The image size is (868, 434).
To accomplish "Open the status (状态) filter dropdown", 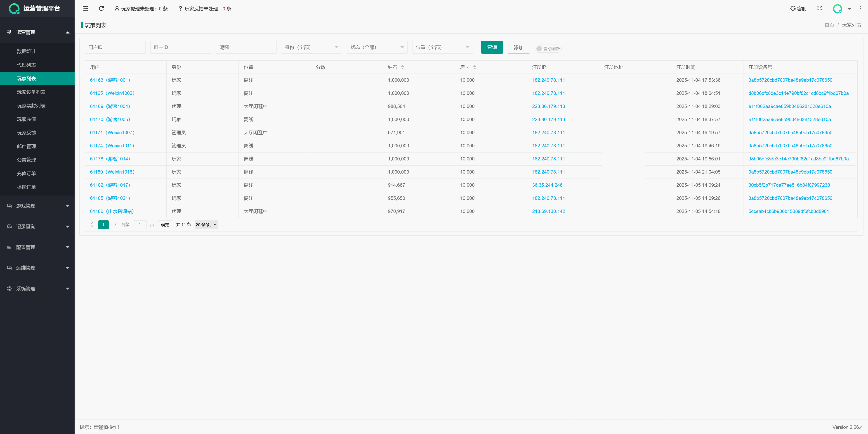I will click(377, 47).
